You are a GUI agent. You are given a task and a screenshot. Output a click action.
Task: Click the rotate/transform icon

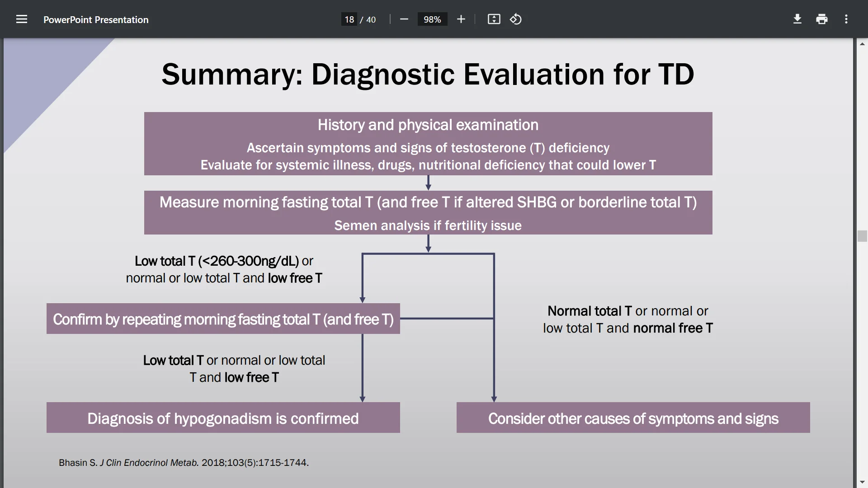(516, 19)
